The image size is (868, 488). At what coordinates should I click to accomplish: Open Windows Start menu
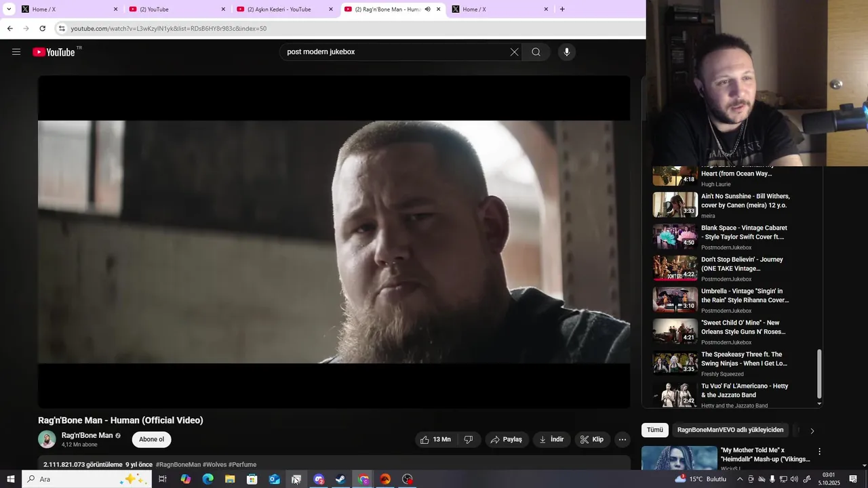pos(10,479)
